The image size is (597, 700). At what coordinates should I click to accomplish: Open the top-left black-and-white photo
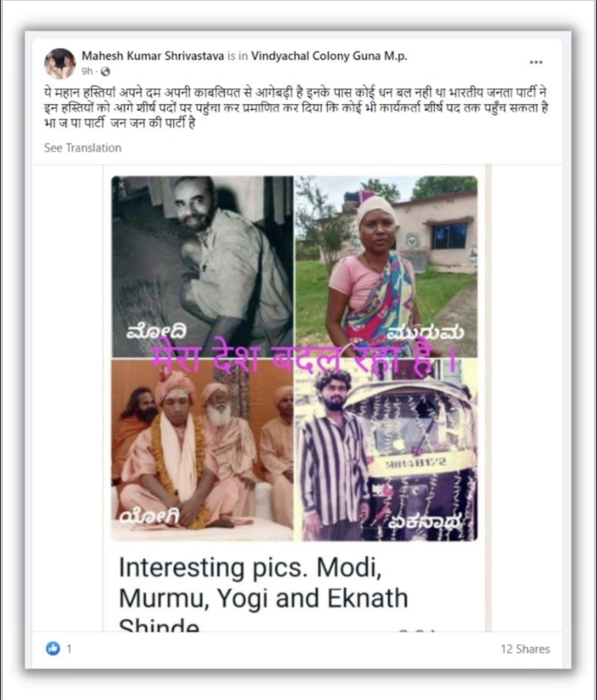point(202,267)
